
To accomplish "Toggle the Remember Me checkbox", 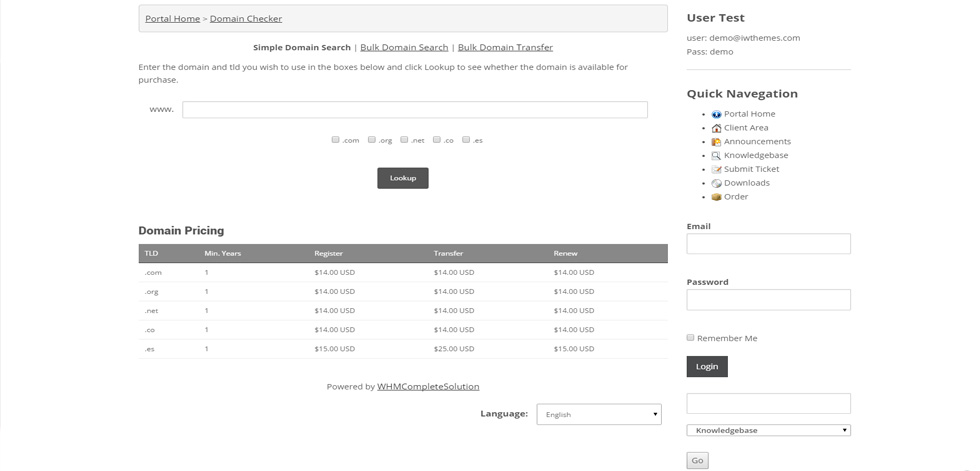I will [x=691, y=337].
